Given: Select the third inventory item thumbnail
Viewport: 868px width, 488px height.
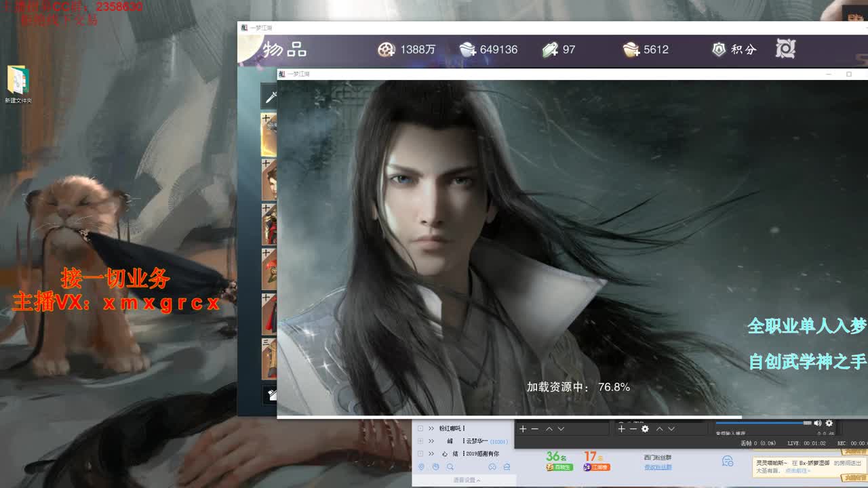Looking at the screenshot, I should [x=269, y=224].
